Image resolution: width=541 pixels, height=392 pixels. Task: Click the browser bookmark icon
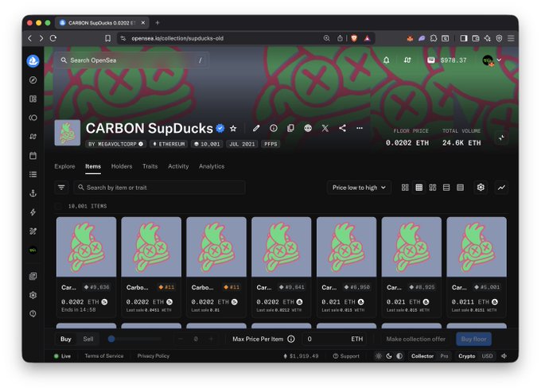point(108,38)
